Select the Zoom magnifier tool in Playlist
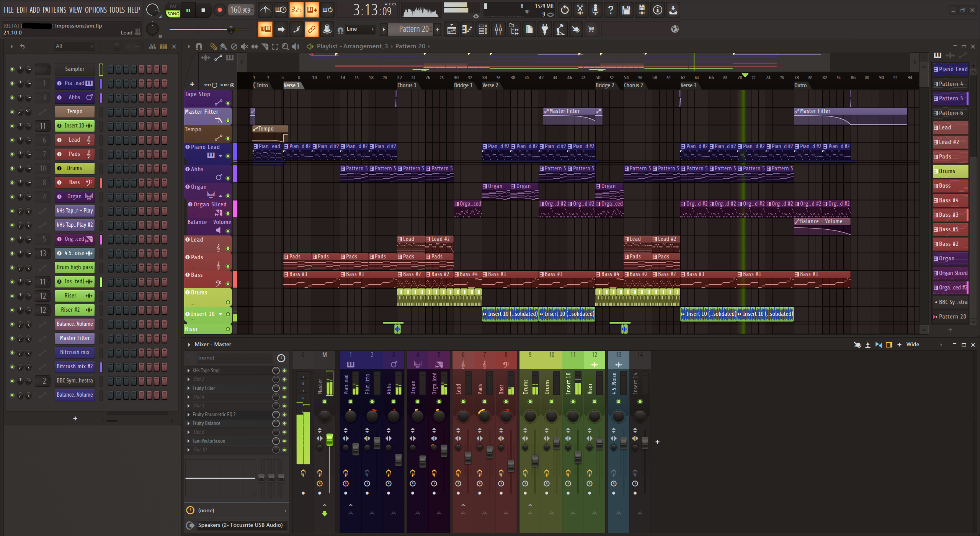Image resolution: width=980 pixels, height=536 pixels. [285, 46]
